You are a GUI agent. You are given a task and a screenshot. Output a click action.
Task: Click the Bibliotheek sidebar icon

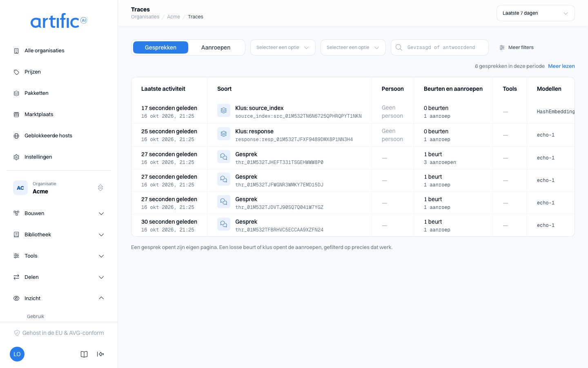click(16, 235)
